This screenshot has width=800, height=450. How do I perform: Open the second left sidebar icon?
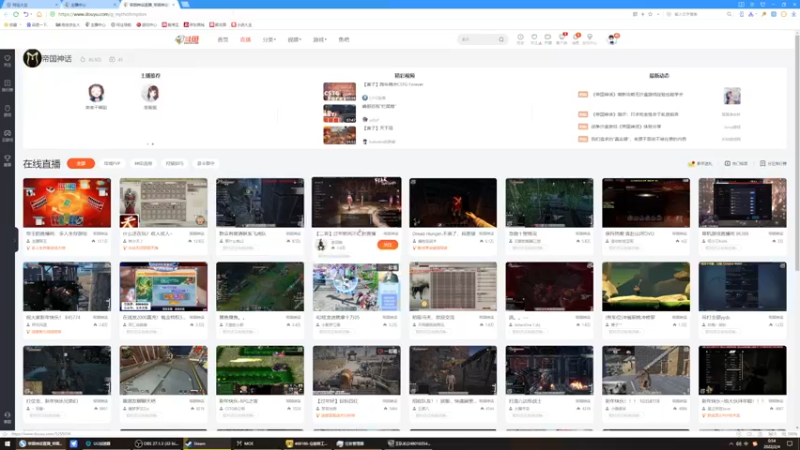[7, 85]
